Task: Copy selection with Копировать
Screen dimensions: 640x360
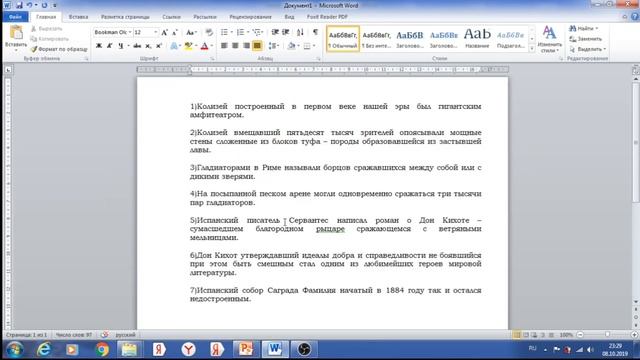Action: coord(49,39)
